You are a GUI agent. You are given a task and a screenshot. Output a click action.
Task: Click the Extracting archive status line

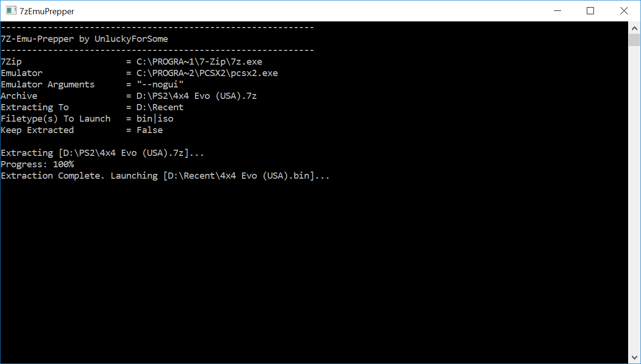coord(102,153)
